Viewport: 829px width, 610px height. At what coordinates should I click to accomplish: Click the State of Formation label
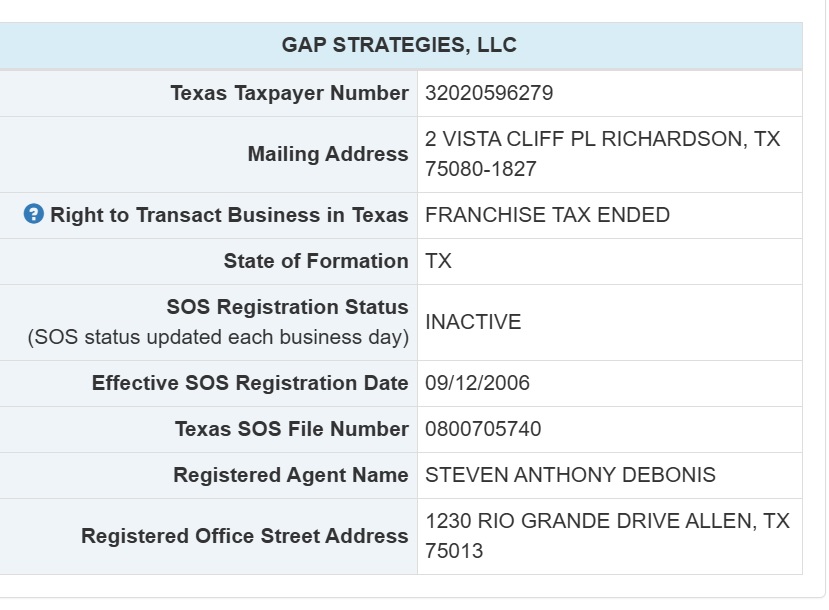[x=316, y=261]
